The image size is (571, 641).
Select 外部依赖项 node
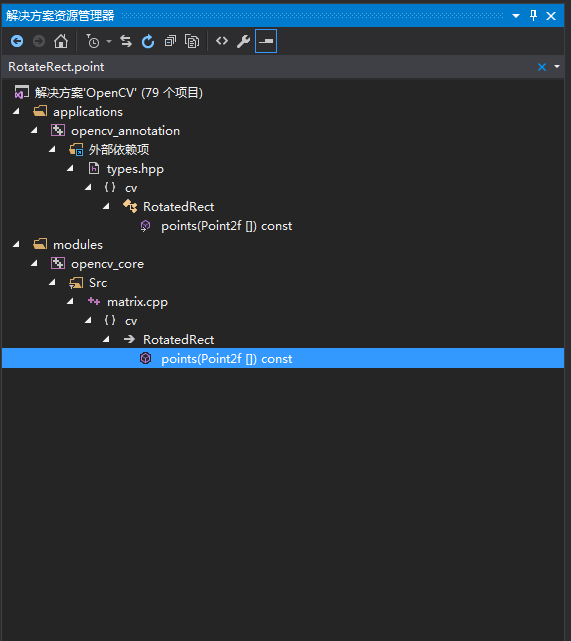point(119,150)
